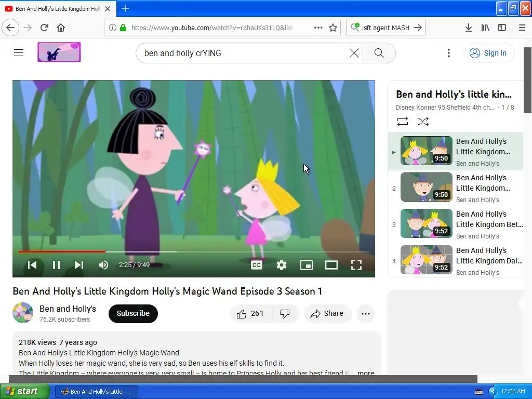
Task: Run the browser search with the arrow
Action: [x=418, y=28]
